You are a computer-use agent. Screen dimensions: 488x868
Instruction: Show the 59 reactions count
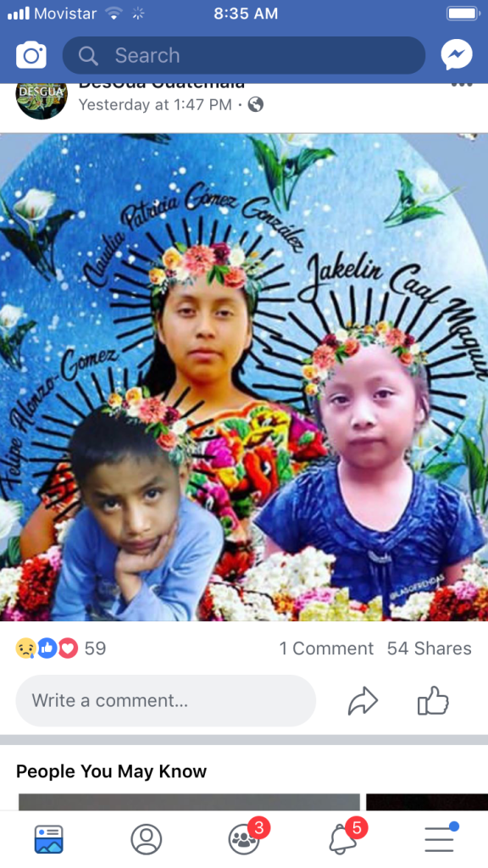tap(95, 648)
